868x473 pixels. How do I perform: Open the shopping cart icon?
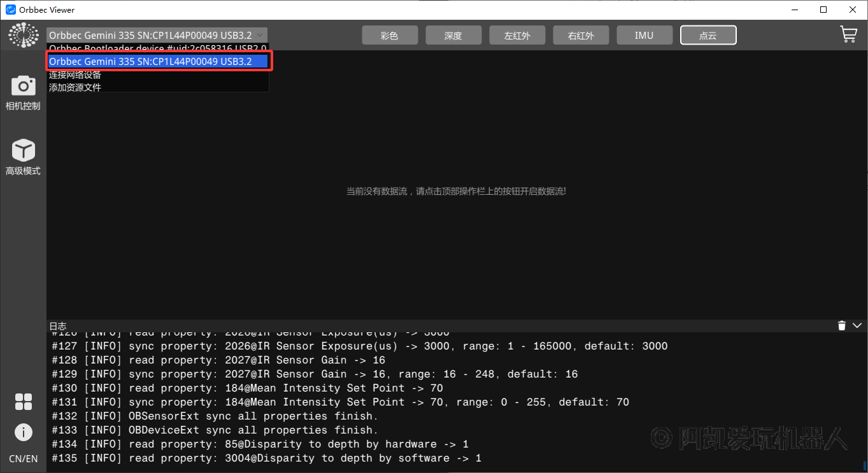[x=848, y=34]
